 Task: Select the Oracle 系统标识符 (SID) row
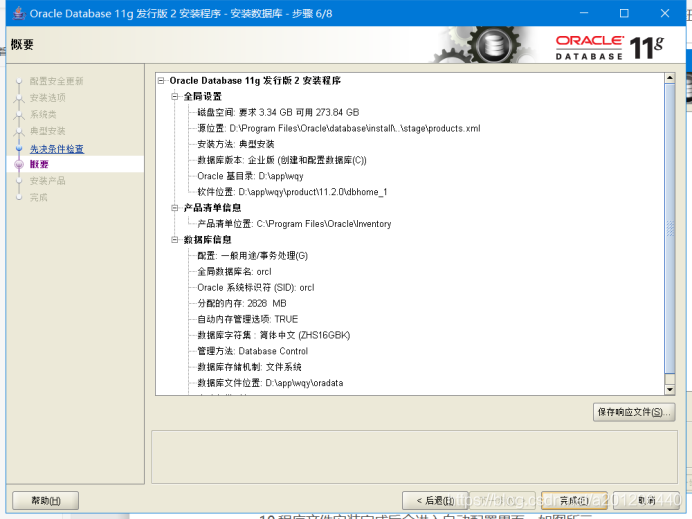[x=256, y=287]
